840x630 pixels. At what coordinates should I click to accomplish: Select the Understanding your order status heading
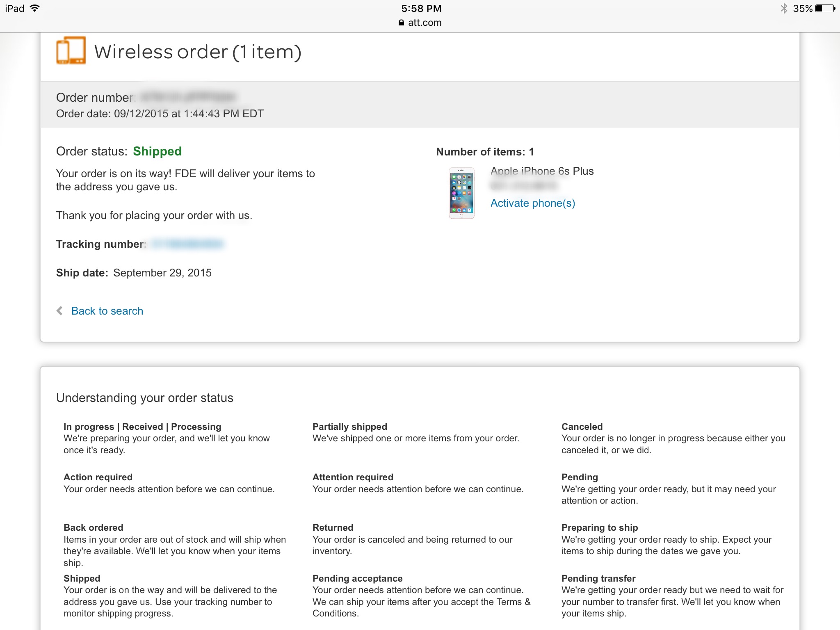145,398
